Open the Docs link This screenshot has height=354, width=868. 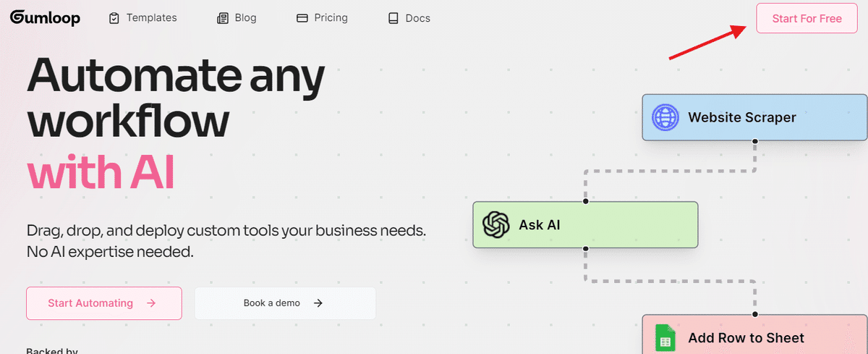point(417,18)
